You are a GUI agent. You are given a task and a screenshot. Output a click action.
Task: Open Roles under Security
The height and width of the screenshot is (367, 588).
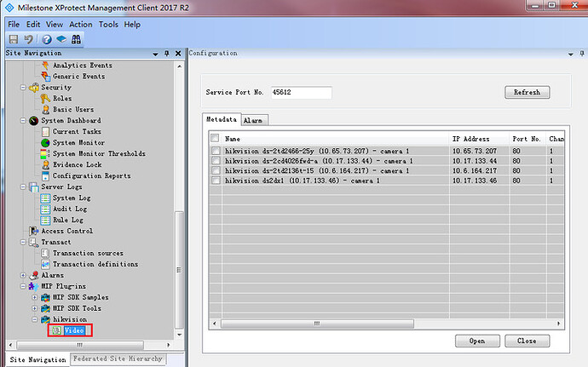pos(63,98)
